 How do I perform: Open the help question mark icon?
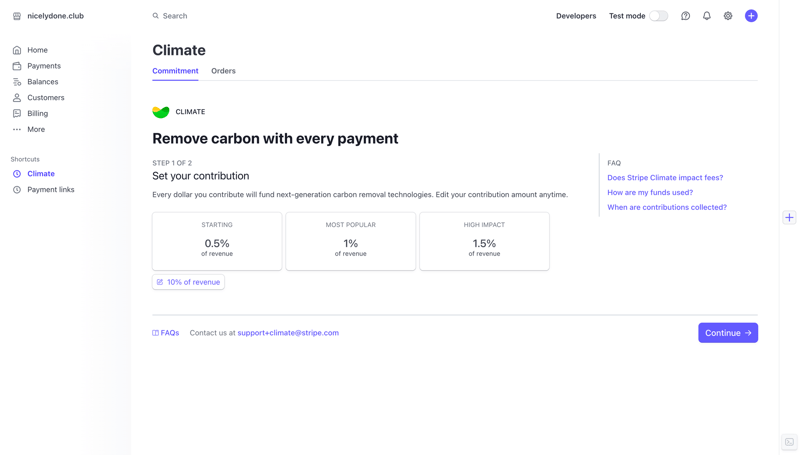685,16
